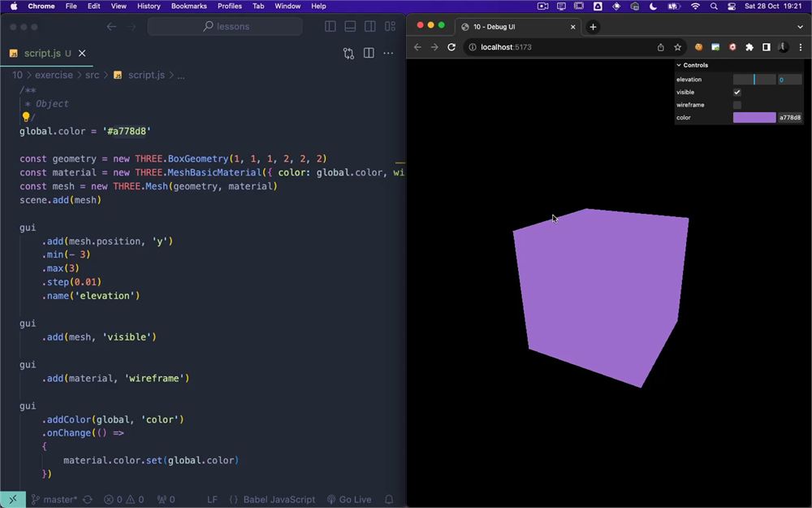The height and width of the screenshot is (508, 812).
Task: Open the Bookmarks menu
Action: point(189,7)
